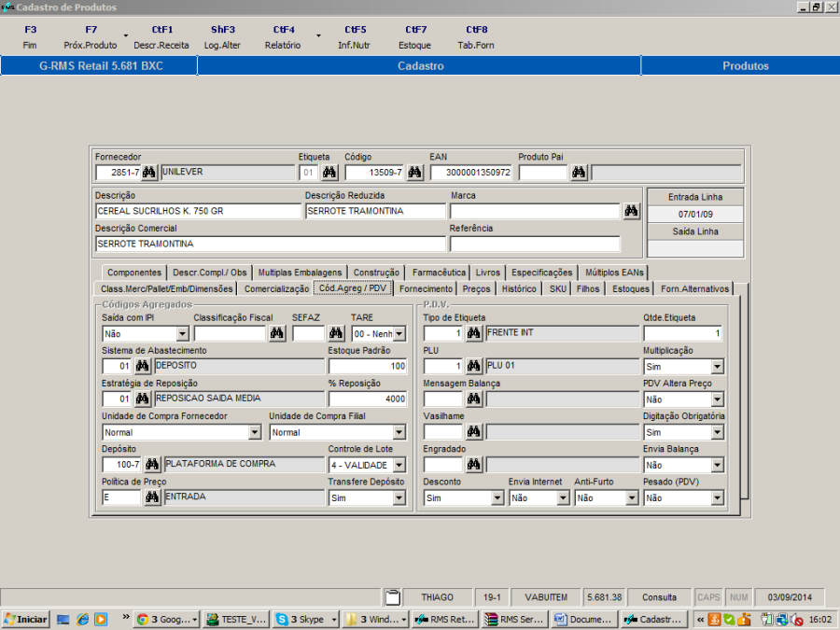Switch to the Preços tab
Image resolution: width=840 pixels, height=630 pixels.
click(476, 289)
